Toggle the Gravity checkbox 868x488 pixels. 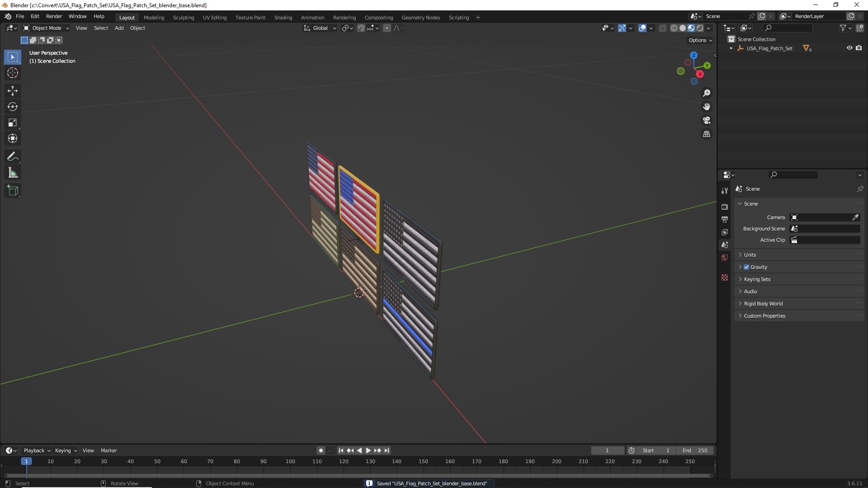pyautogui.click(x=746, y=267)
